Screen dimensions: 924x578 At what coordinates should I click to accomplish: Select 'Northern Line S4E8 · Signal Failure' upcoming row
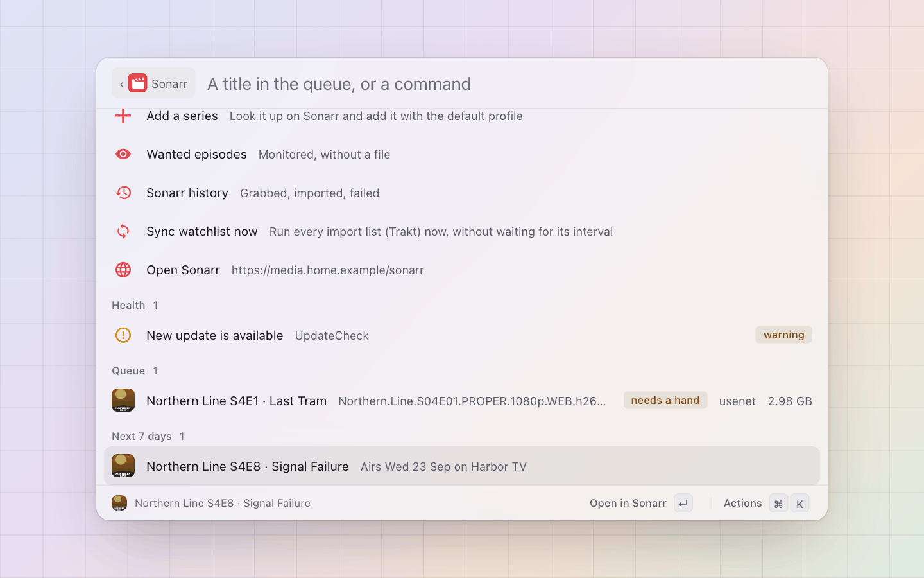pyautogui.click(x=462, y=466)
